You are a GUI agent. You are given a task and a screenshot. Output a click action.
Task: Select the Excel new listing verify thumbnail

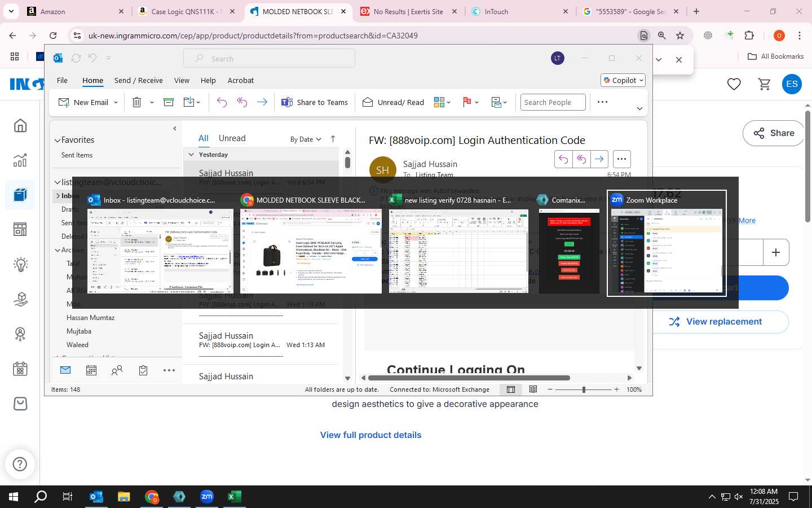click(458, 243)
